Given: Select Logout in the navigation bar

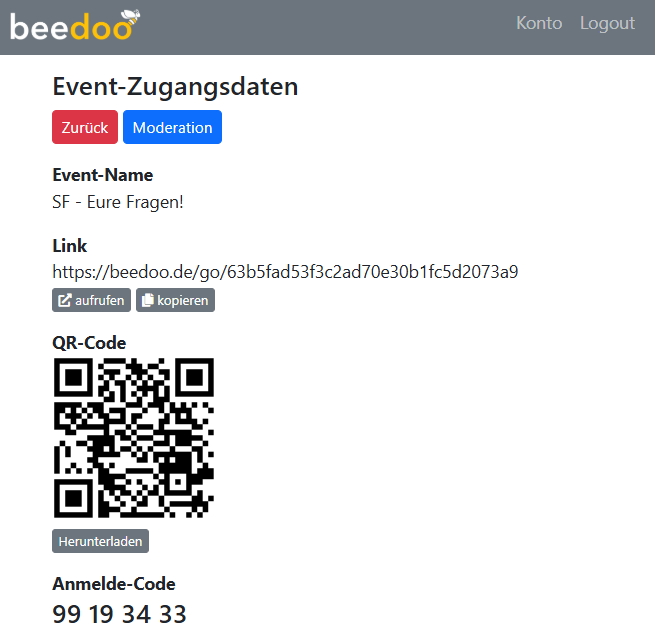Looking at the screenshot, I should pos(607,23).
